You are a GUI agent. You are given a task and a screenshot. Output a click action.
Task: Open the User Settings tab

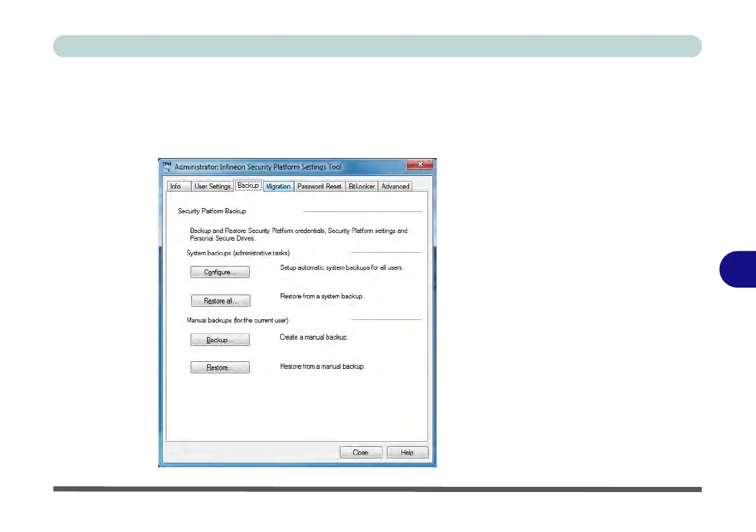(212, 187)
